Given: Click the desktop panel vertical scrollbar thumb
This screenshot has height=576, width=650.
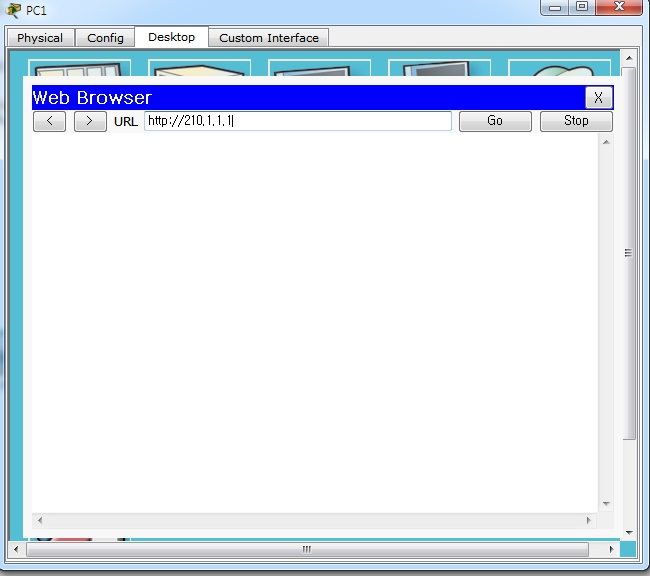Looking at the screenshot, I should tap(628, 253).
